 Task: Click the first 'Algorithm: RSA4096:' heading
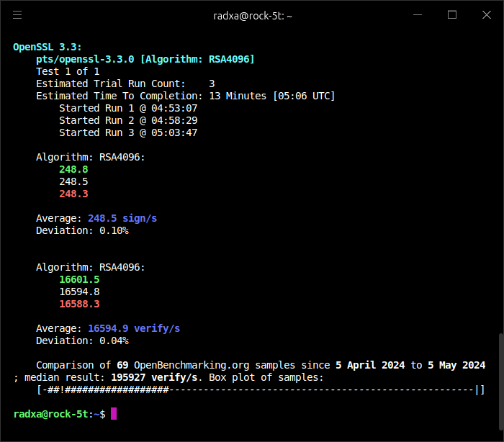(91, 157)
